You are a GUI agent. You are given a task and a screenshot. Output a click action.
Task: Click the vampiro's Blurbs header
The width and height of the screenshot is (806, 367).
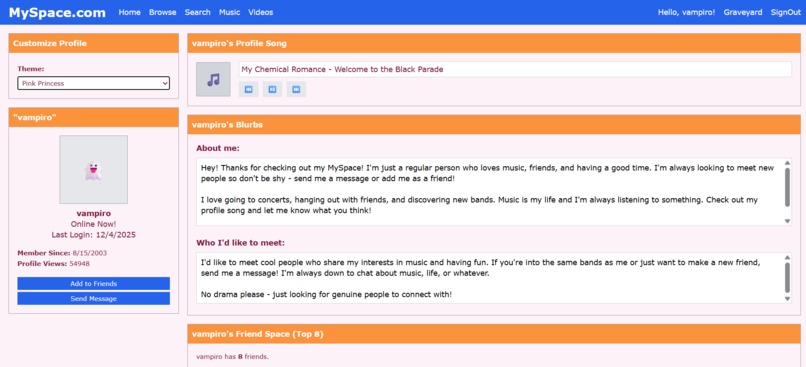tap(494, 125)
